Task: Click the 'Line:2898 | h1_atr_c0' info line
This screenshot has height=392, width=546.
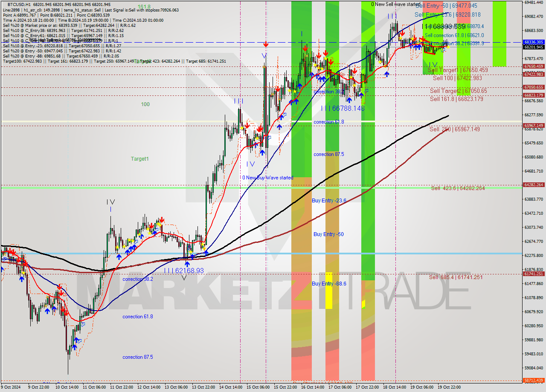Action: pos(90,10)
